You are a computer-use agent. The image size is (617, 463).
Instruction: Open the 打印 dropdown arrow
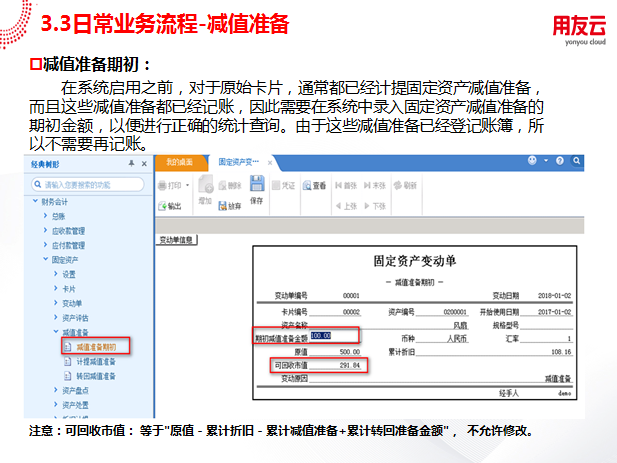coord(188,185)
